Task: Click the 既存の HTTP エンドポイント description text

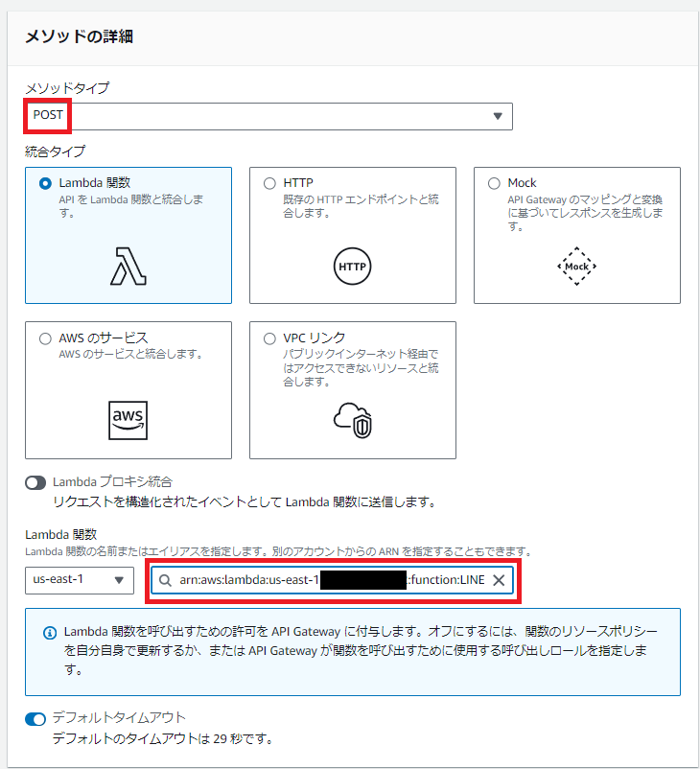Action: pos(361,206)
